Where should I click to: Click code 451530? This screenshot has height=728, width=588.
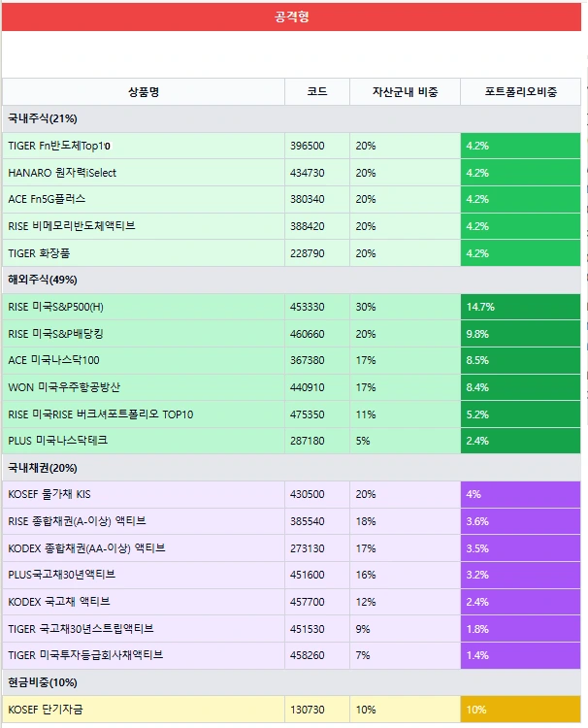point(308,629)
